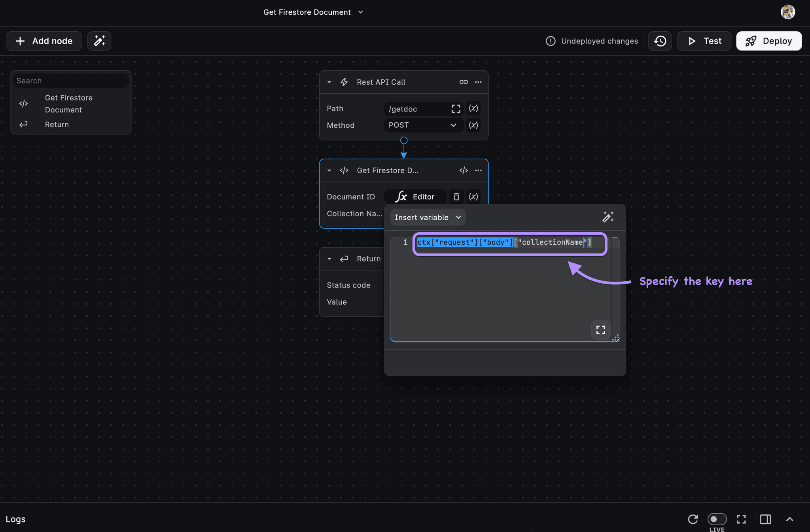Screen dimensions: 810x532
Task: Collapse the Rest API Call node
Action: click(329, 82)
